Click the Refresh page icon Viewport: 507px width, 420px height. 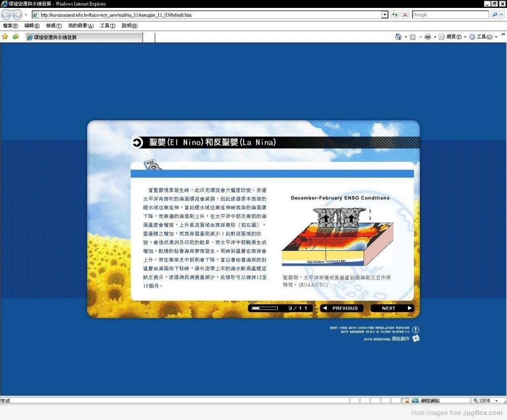(395, 15)
